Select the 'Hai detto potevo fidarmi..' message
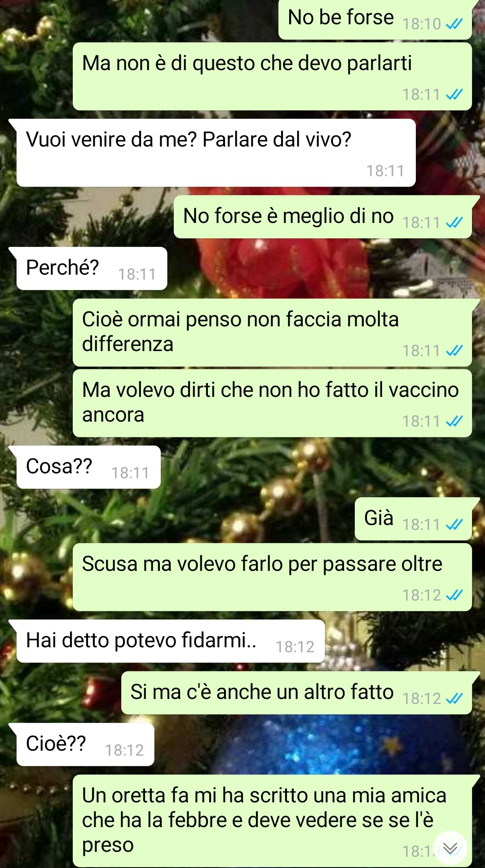 pos(170,641)
